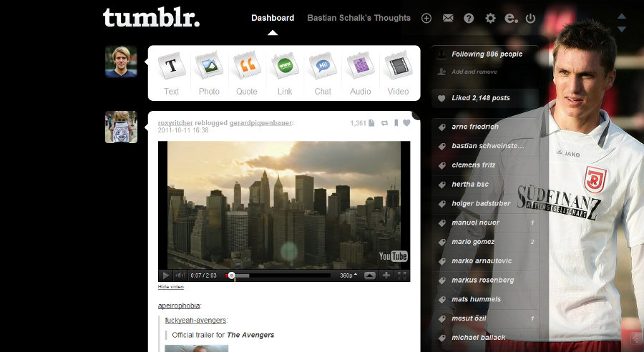
Task: Open the 360p video quality menu
Action: [x=348, y=275]
